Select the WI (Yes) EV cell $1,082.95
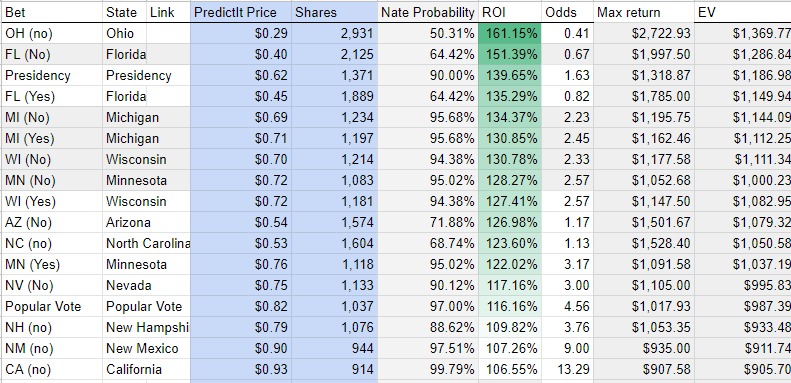This screenshot has width=791, height=383. [743, 201]
